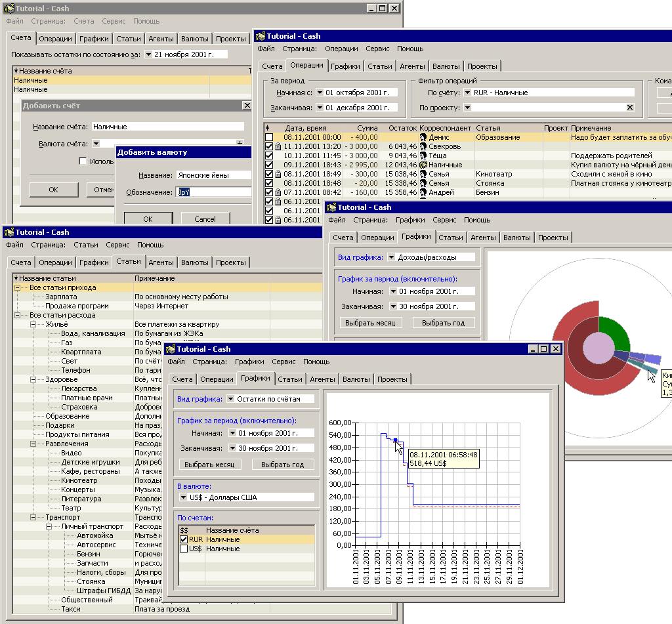Uncheck the RUR Наличные account checkbox
Image resolution: width=672 pixels, height=624 pixels.
pos(184,539)
